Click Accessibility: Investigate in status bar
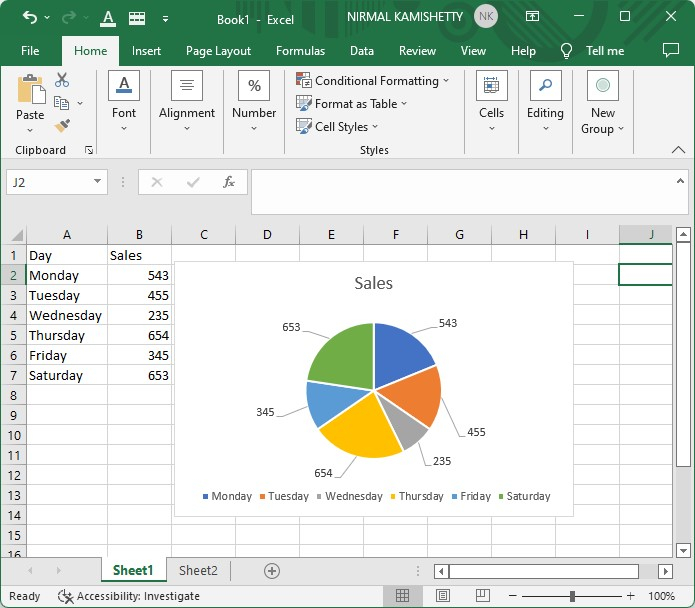 (129, 596)
